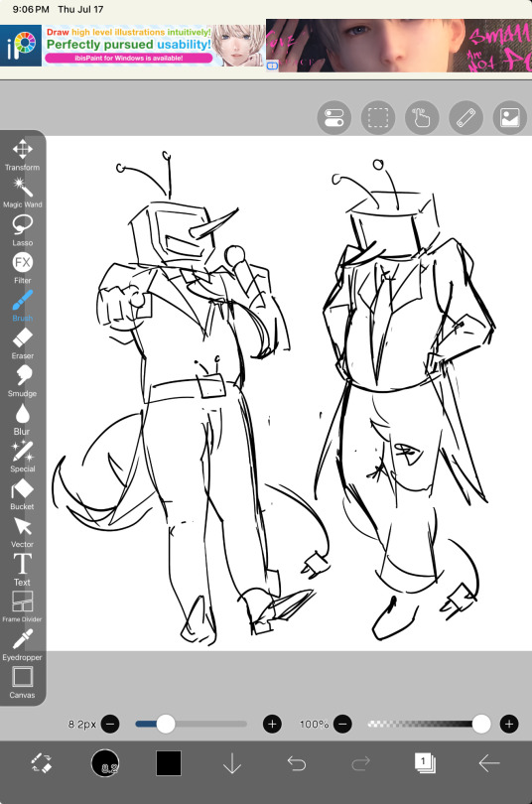Tap the ibisPaint logo in ad
532x804 pixels.
pos(21,46)
